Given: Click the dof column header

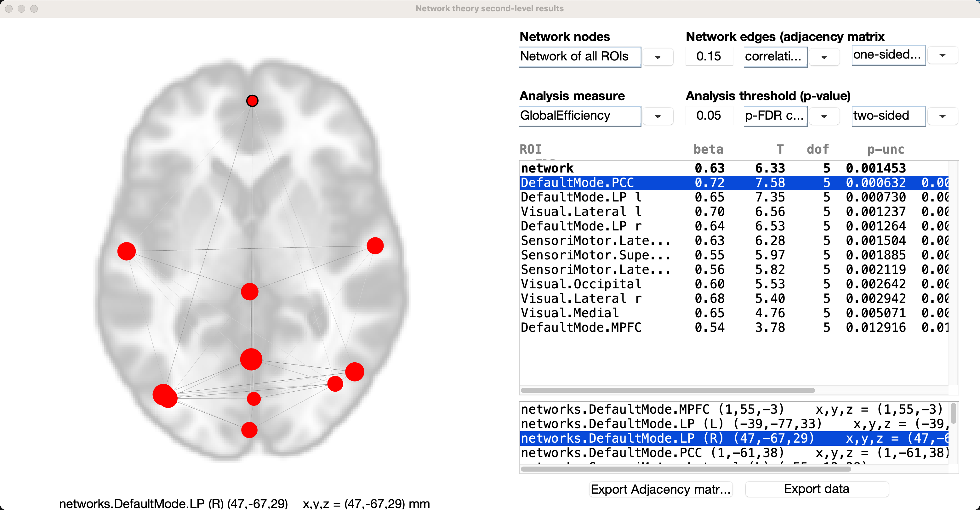Looking at the screenshot, I should [818, 150].
